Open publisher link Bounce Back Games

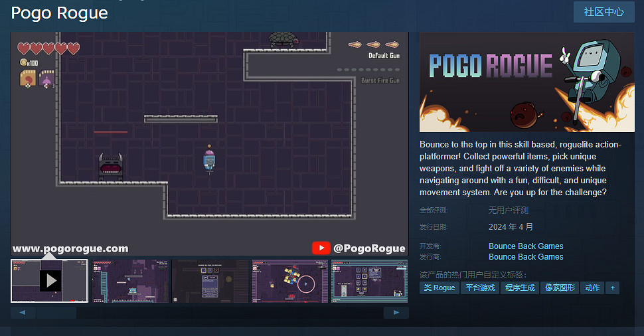click(x=526, y=257)
